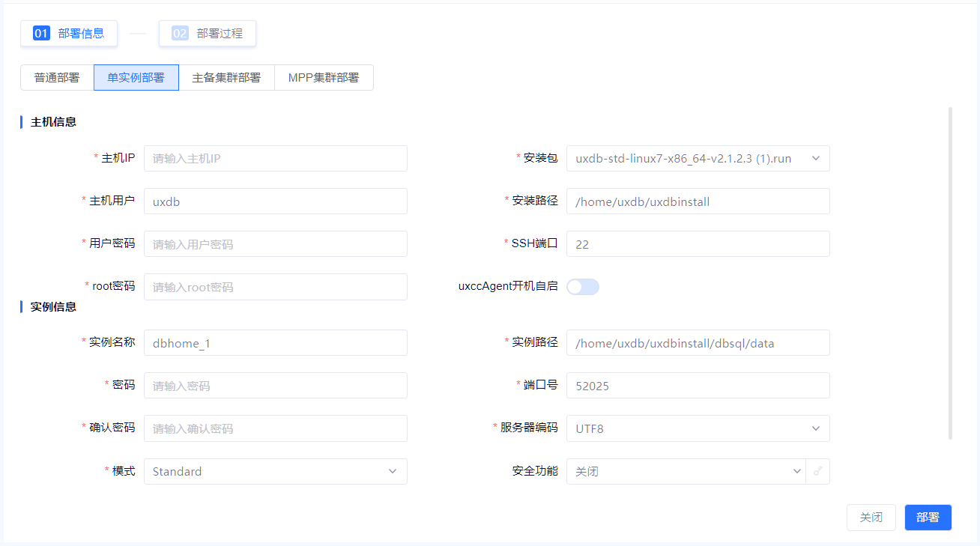The width and height of the screenshot is (980, 546).
Task: Focus the 用户密码 input field
Action: tap(275, 244)
